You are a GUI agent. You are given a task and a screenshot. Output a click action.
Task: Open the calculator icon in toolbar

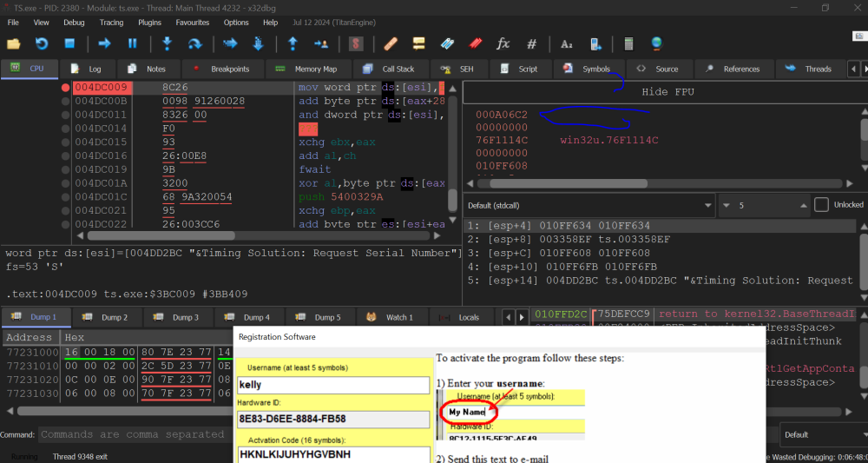tap(628, 43)
